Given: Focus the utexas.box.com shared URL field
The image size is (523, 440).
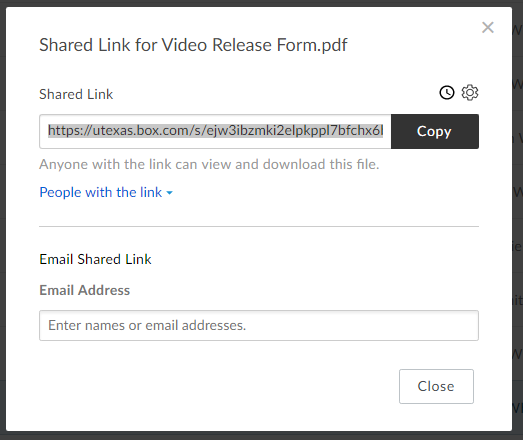Looking at the screenshot, I should 215,131.
